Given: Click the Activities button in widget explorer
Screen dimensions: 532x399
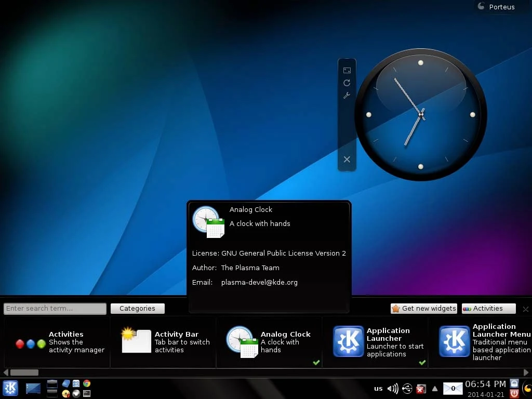Looking at the screenshot, I should [x=488, y=309].
